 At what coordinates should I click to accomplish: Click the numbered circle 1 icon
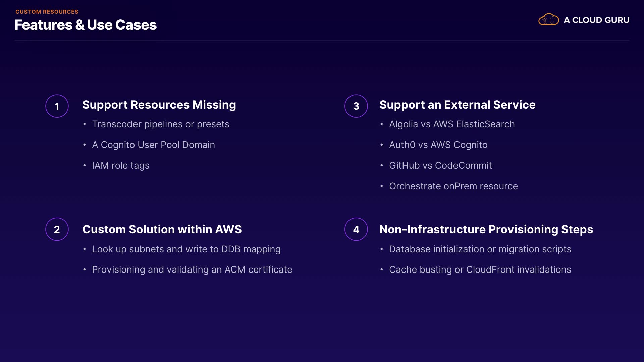point(57,106)
